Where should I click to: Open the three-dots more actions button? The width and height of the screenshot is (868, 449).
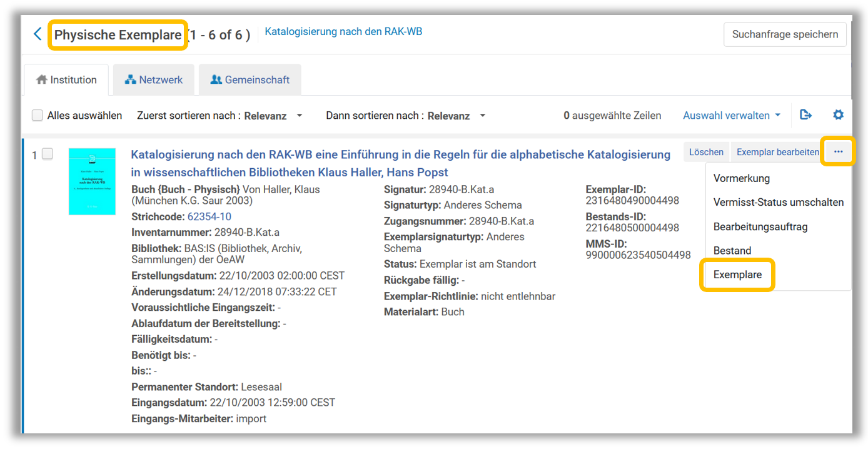[x=838, y=152]
